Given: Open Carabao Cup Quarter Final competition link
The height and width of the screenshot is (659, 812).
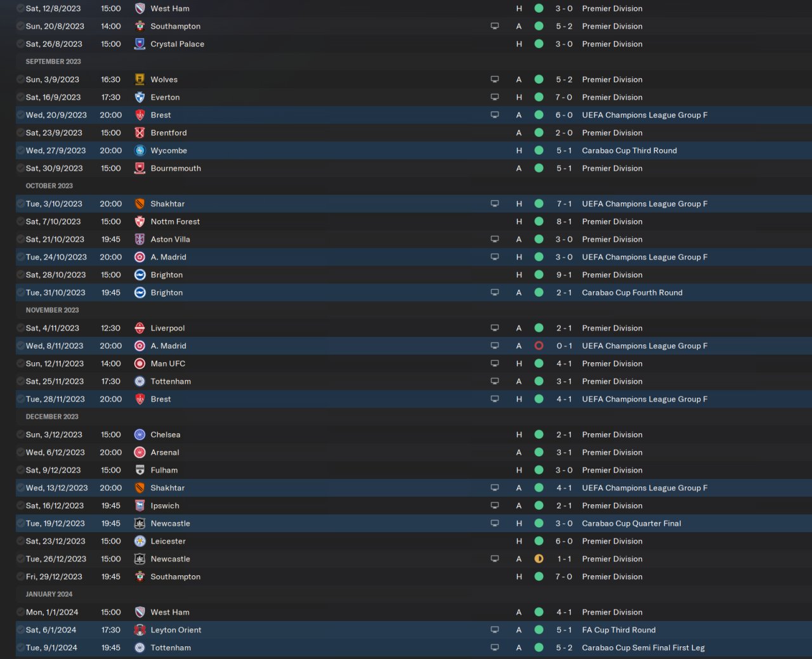Looking at the screenshot, I should pos(631,523).
